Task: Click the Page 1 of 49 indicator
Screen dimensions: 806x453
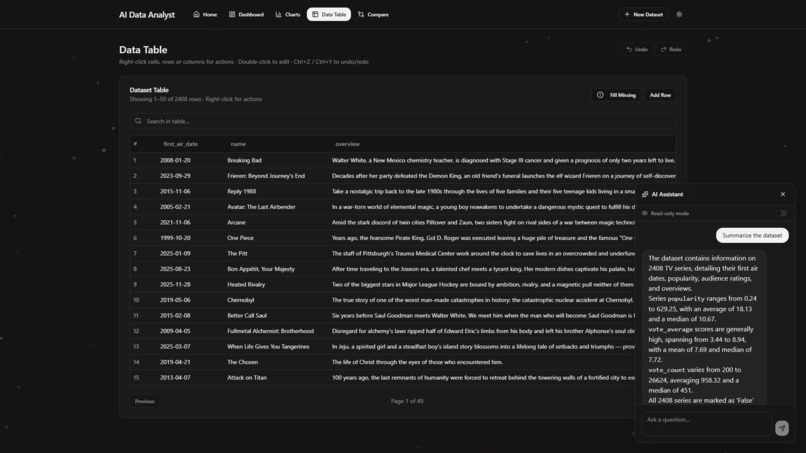Action: click(407, 401)
